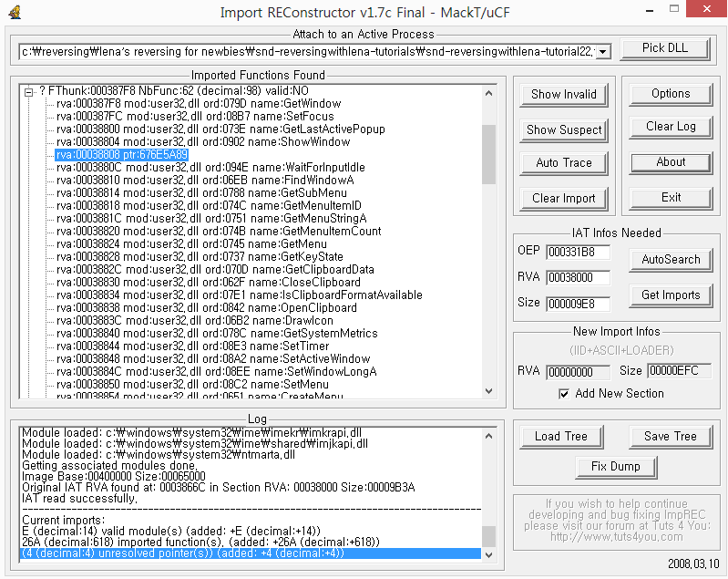The image size is (728, 579).
Task: Select 'Image Base:00400000' log line
Action: point(114,477)
